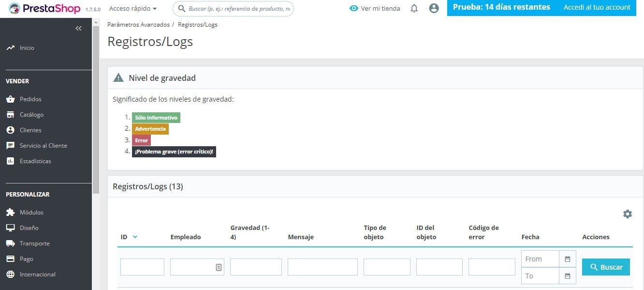Collapse the left navigation sidebar
644x290 pixels.
pos(78,28)
